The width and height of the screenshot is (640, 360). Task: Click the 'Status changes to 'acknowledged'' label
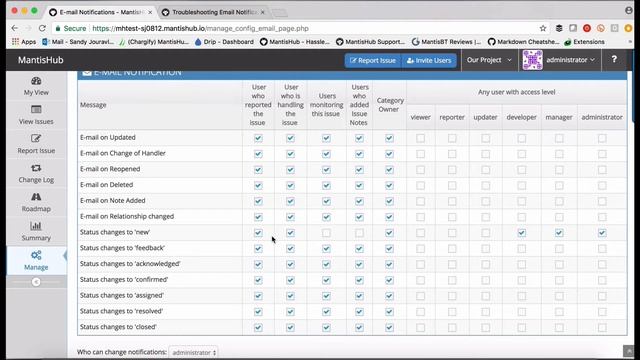point(130,264)
